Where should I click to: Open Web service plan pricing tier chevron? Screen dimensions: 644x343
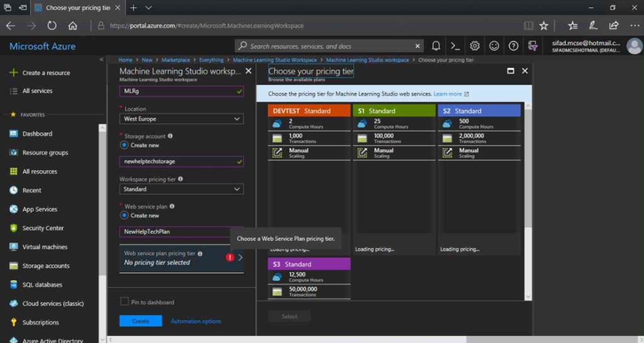[240, 258]
